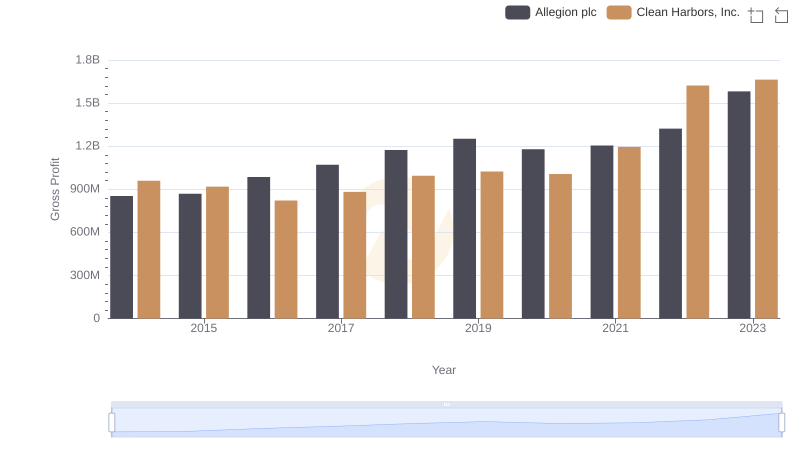
Task: Click the Clean Harbors bar for 2015
Action: coord(217,252)
